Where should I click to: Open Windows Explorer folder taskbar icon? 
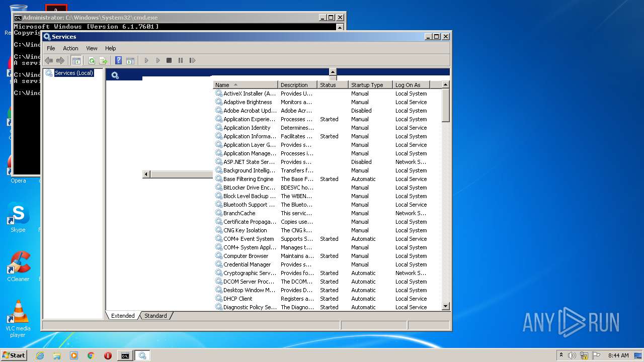(x=57, y=355)
